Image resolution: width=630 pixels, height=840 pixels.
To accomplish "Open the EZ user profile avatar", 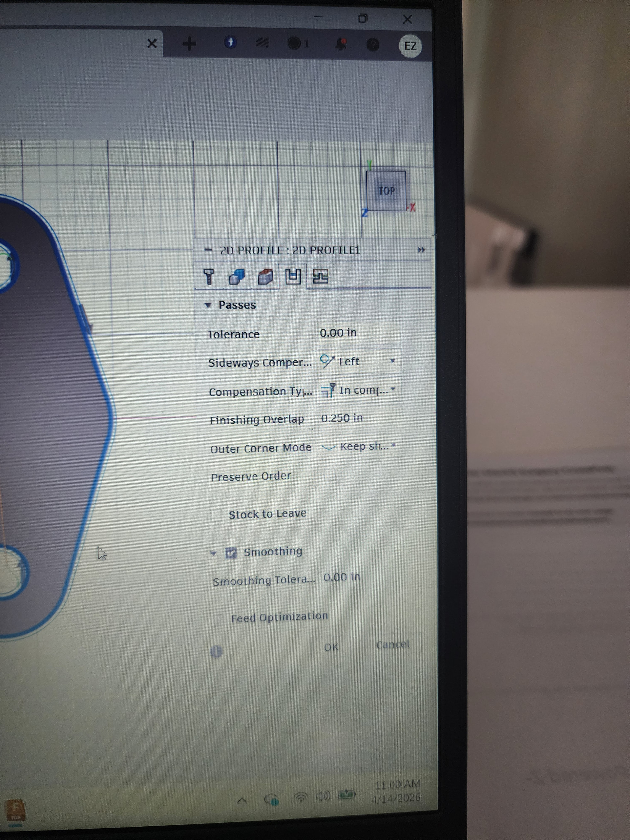I will (410, 46).
